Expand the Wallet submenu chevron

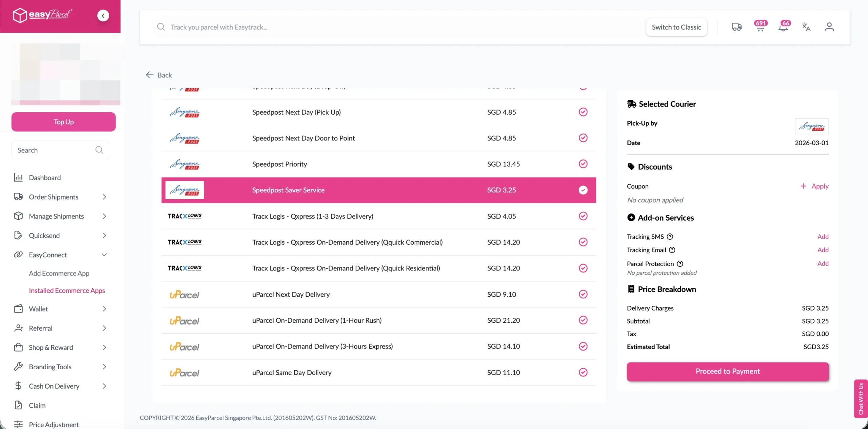coord(104,309)
